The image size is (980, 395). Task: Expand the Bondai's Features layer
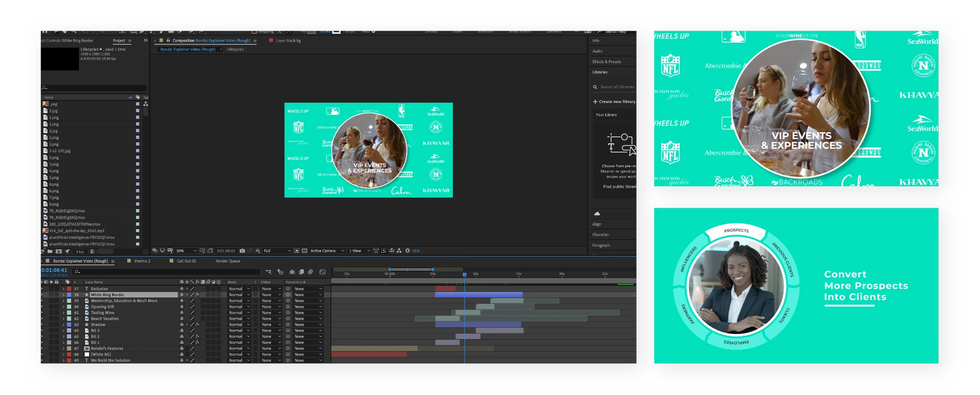pos(64,348)
